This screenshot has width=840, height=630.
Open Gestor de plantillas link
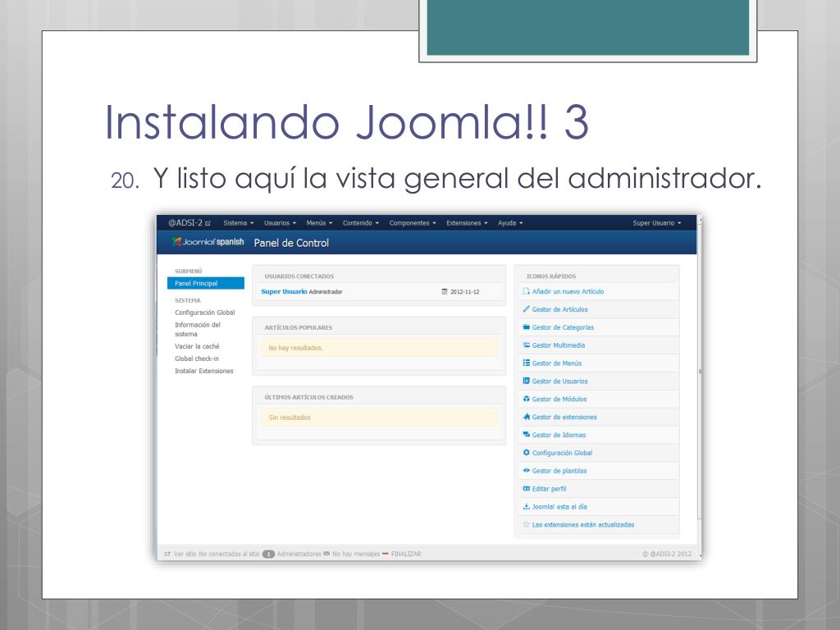559,471
